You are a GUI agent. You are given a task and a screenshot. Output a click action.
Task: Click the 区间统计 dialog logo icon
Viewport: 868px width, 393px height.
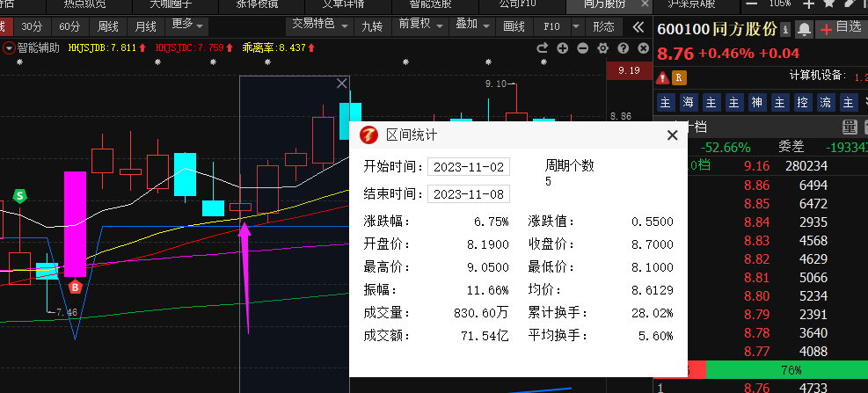point(368,135)
